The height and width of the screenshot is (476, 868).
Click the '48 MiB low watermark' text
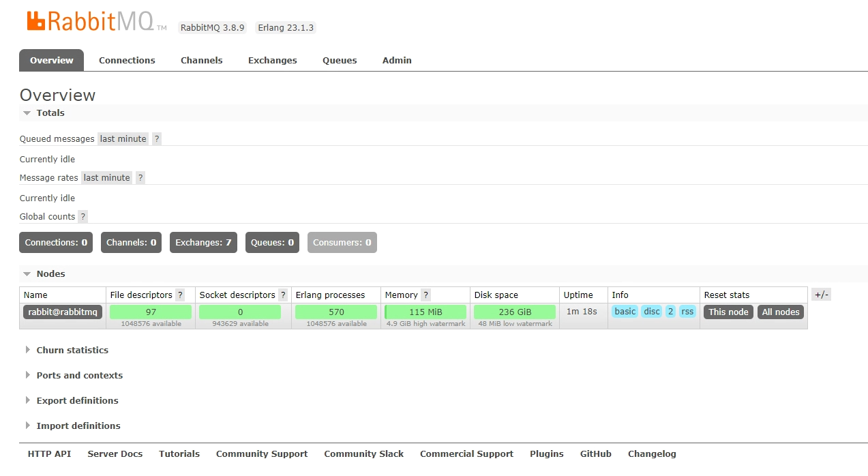(515, 324)
